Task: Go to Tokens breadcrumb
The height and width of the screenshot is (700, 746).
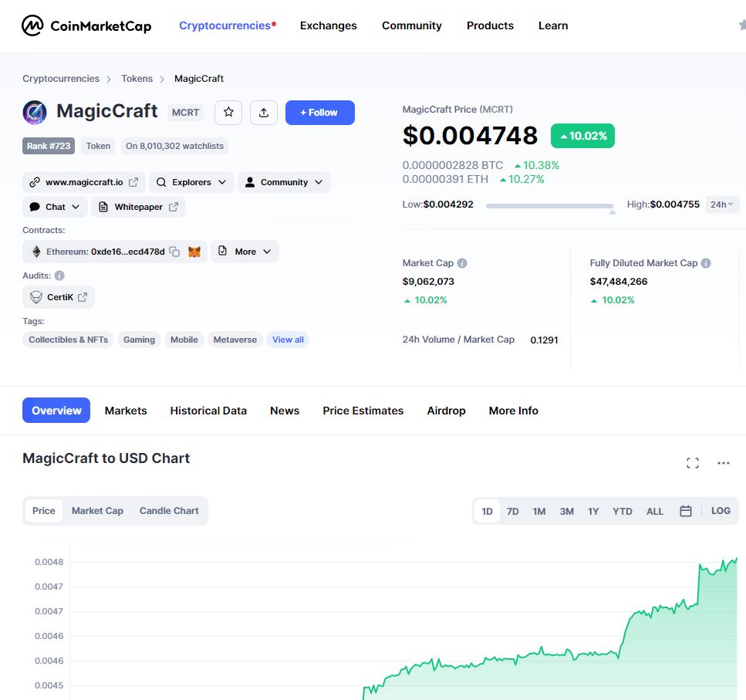Action: 137,79
